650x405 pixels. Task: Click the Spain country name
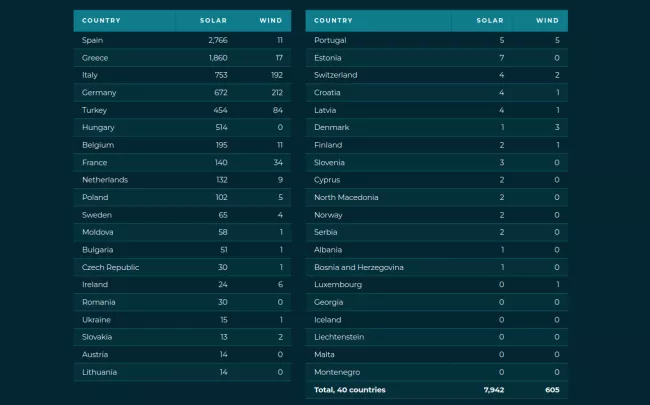coord(92,40)
